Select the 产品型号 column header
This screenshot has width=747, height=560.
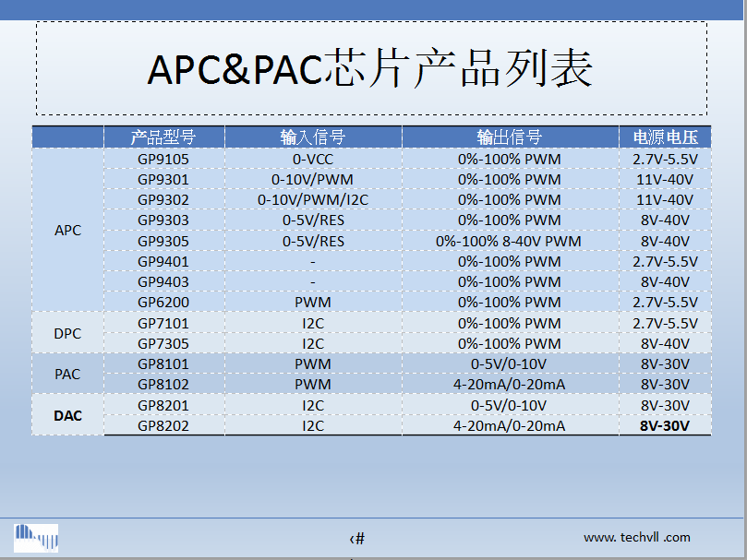tap(163, 137)
